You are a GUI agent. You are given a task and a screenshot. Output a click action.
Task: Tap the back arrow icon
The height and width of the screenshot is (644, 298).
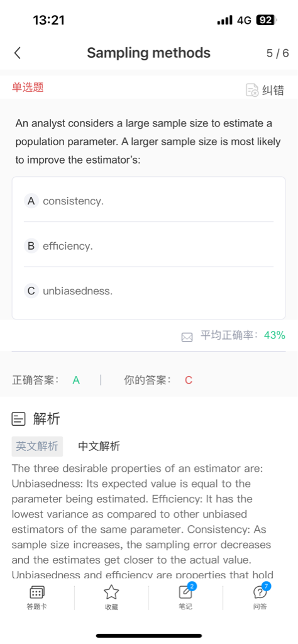pyautogui.click(x=17, y=53)
